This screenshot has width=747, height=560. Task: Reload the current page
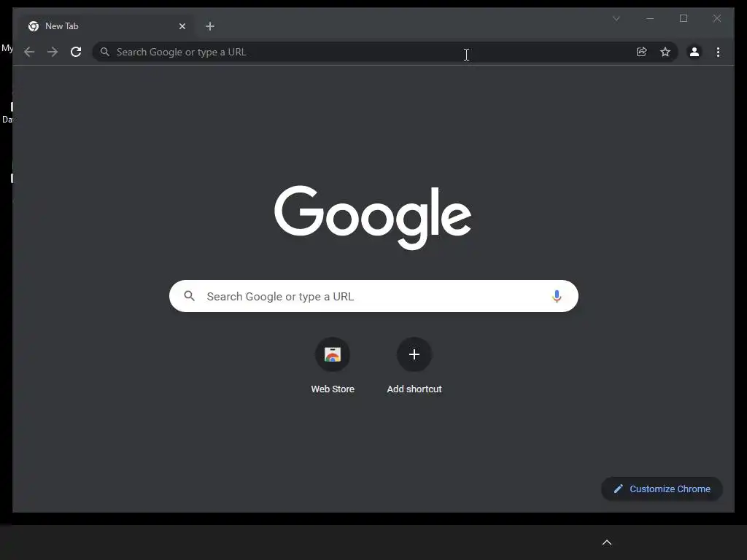tap(76, 52)
